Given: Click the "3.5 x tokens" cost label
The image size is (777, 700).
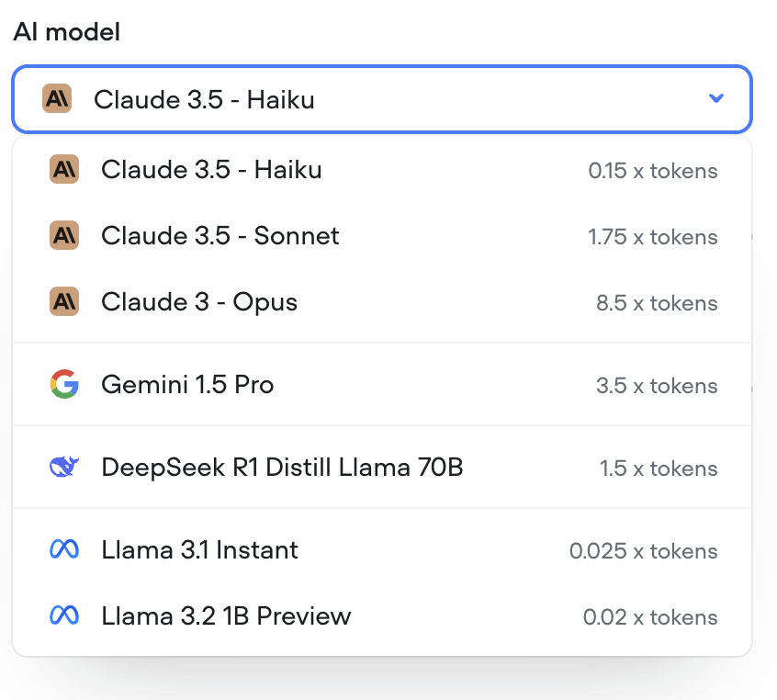Looking at the screenshot, I should pyautogui.click(x=657, y=385).
